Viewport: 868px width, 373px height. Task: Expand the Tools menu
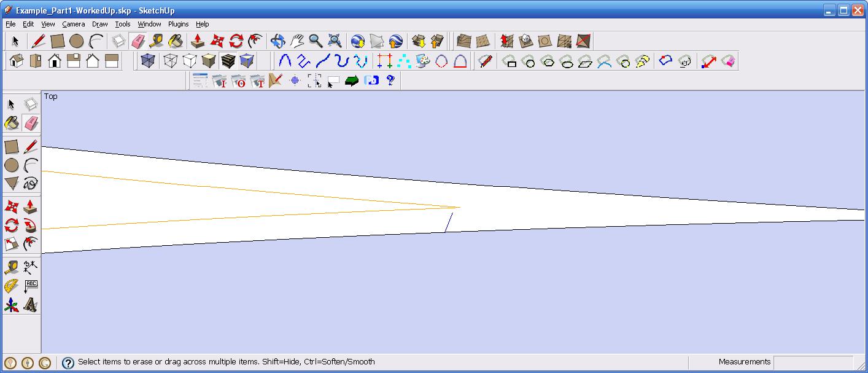[x=123, y=24]
